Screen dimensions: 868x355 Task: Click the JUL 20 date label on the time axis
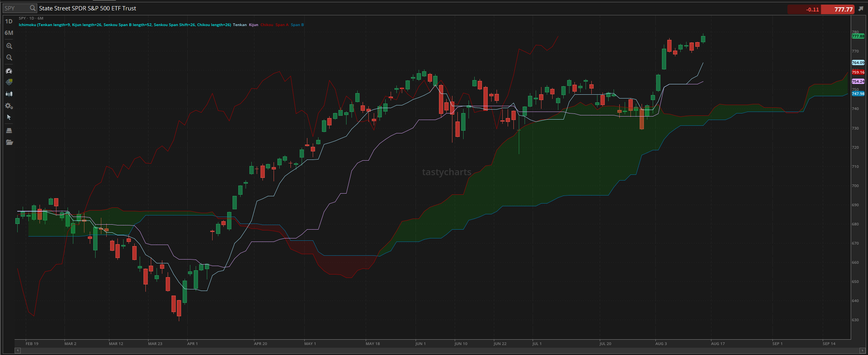tap(605, 343)
